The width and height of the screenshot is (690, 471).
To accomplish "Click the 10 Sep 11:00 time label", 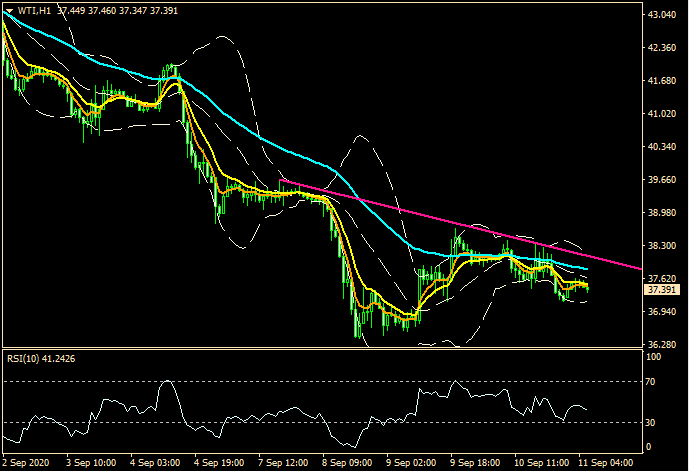I will [x=541, y=464].
